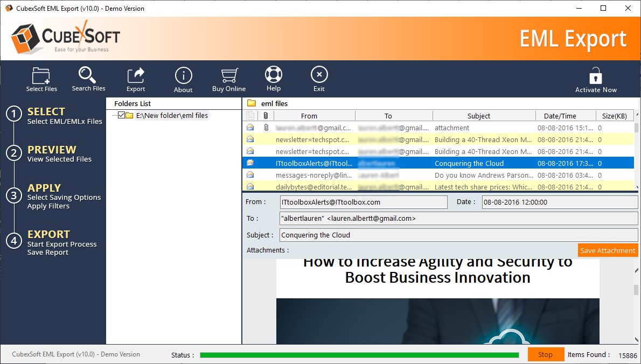The width and height of the screenshot is (641, 364).
Task: Stop the scanning process
Action: click(x=545, y=355)
